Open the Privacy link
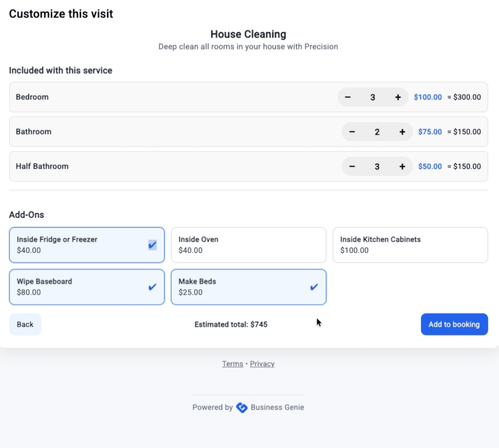This screenshot has width=499, height=448. 262,364
